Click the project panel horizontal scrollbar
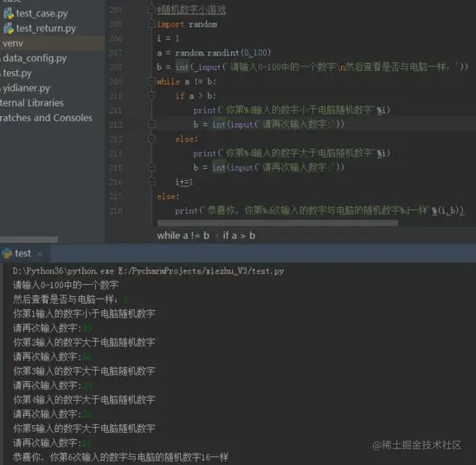This screenshot has width=476, height=465. click(29, 240)
